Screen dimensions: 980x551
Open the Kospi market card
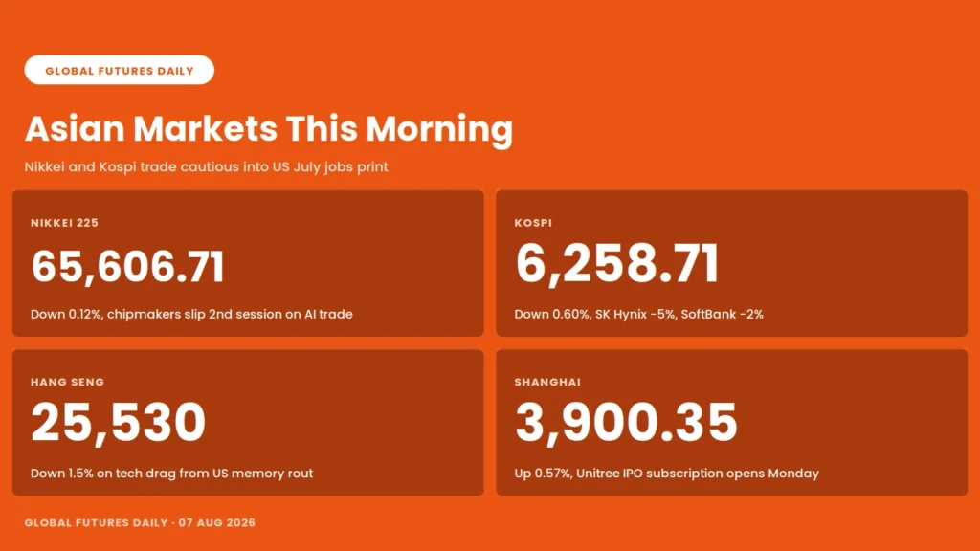[x=732, y=264]
